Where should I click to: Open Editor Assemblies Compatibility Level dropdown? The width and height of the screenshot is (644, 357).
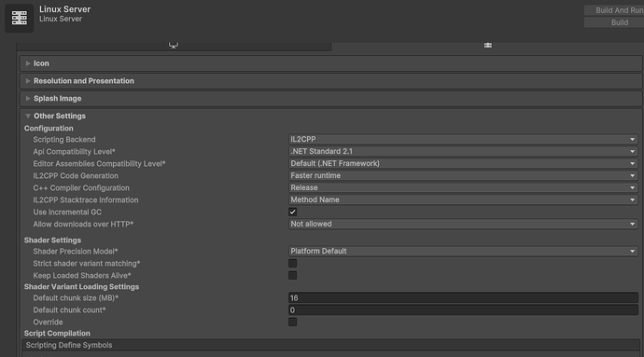(463, 164)
